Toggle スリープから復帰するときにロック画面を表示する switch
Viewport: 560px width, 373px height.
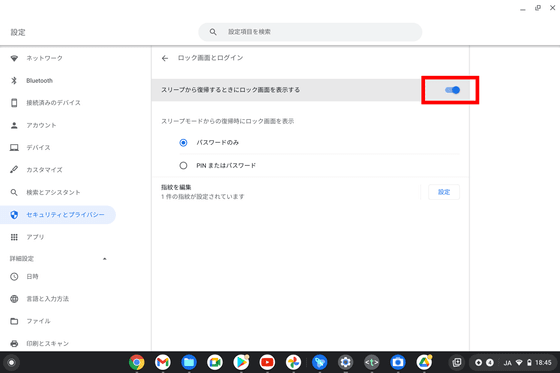(452, 90)
